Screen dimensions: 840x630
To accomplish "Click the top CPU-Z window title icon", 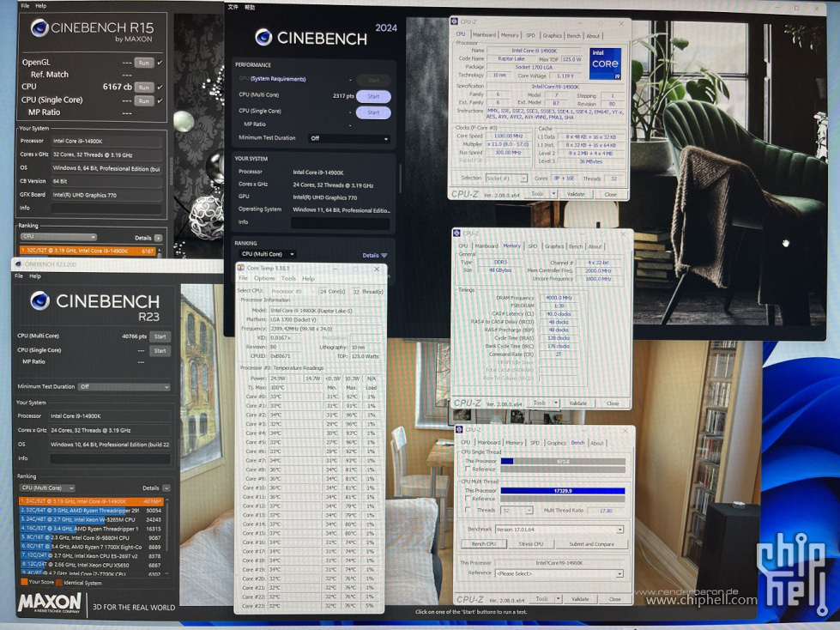I will tap(454, 22).
